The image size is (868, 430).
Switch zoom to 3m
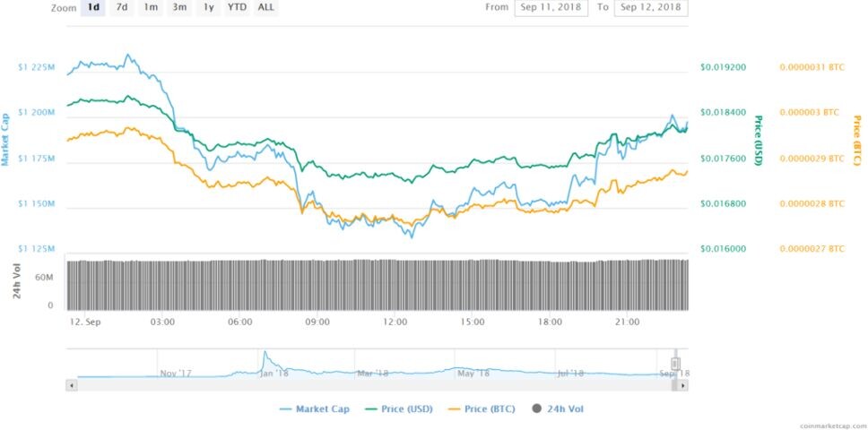178,8
